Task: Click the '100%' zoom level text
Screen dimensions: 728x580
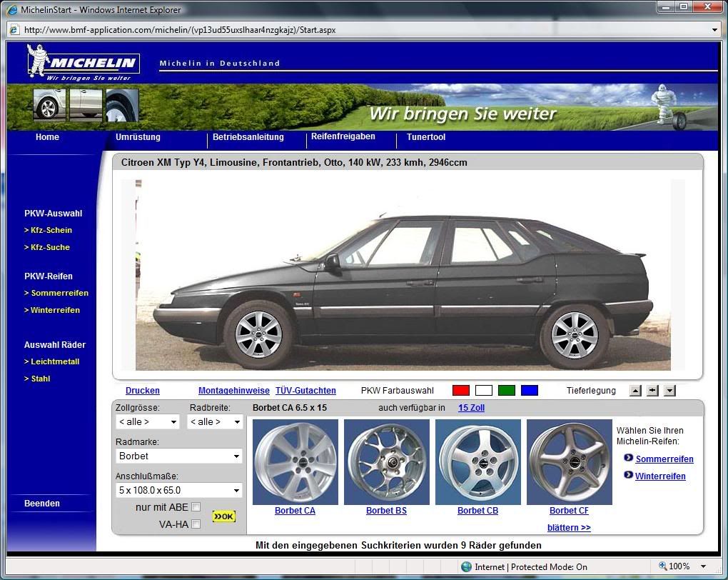Action: point(679,566)
